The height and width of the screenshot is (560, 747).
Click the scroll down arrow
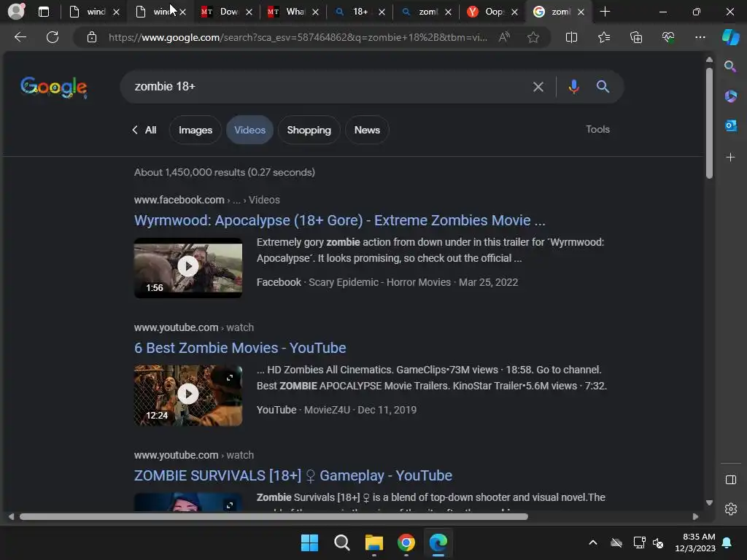point(709,502)
